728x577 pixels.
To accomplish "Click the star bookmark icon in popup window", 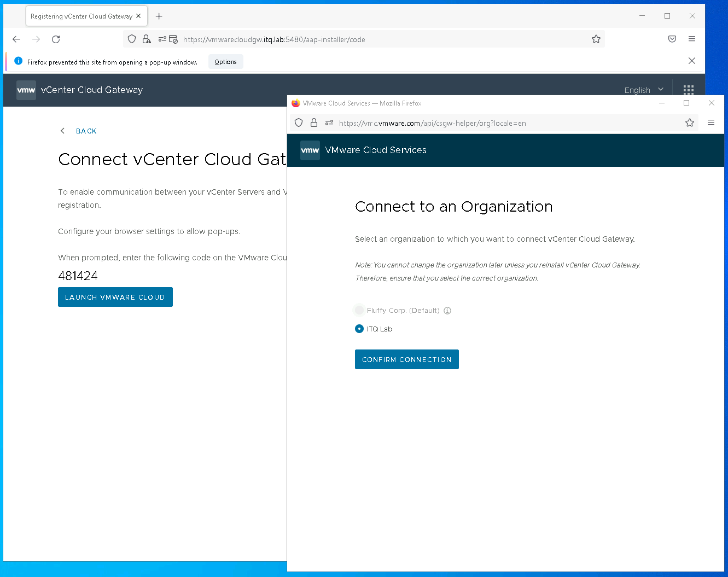I will (x=690, y=123).
